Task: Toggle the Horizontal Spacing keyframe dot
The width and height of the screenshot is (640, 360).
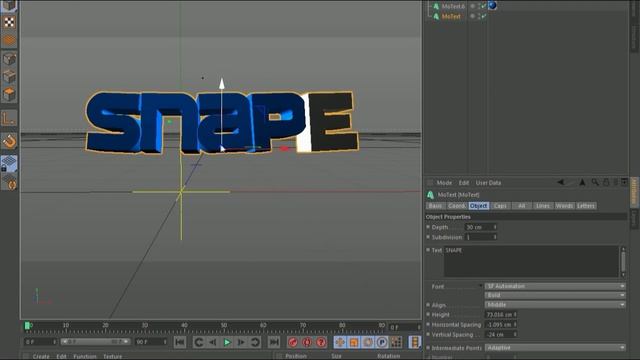Action: 428,324
